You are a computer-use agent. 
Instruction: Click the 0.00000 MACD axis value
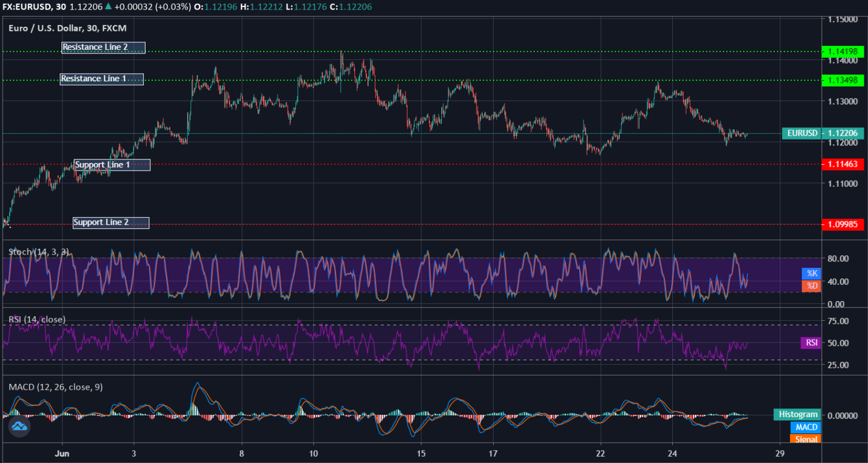[843, 415]
